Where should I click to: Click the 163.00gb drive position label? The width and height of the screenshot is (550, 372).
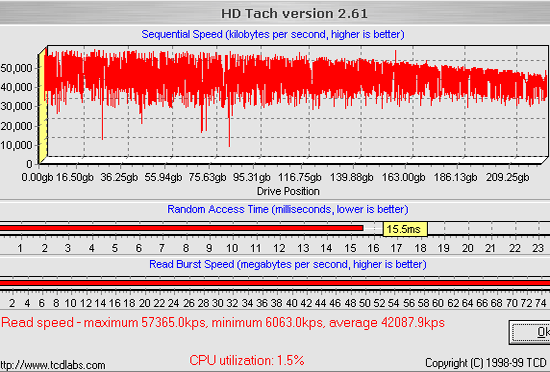point(403,177)
